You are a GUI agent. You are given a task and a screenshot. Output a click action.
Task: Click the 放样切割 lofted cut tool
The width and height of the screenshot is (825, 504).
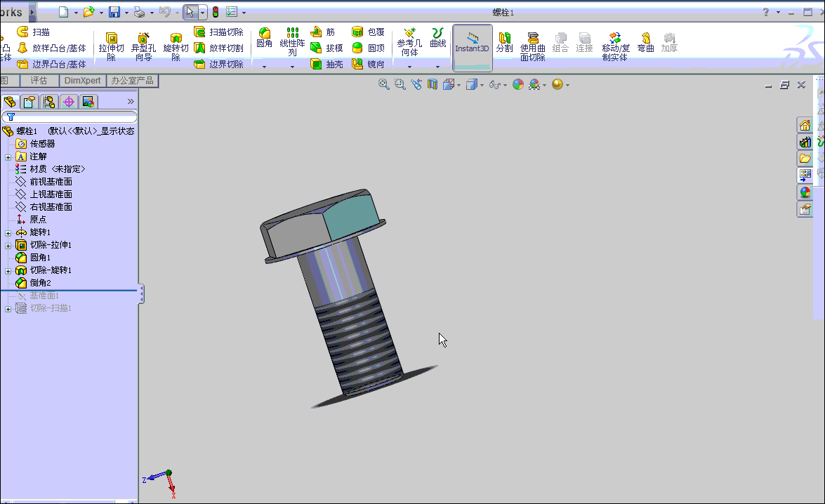click(218, 48)
